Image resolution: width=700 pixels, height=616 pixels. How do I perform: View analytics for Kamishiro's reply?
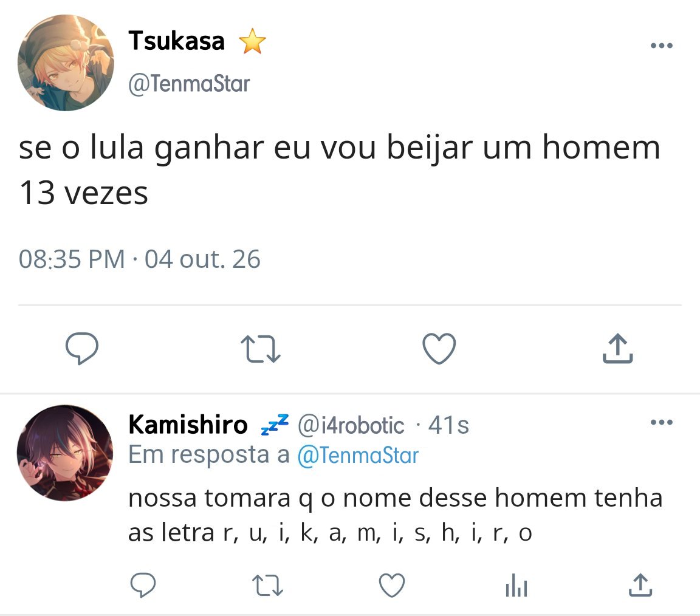pos(516,585)
